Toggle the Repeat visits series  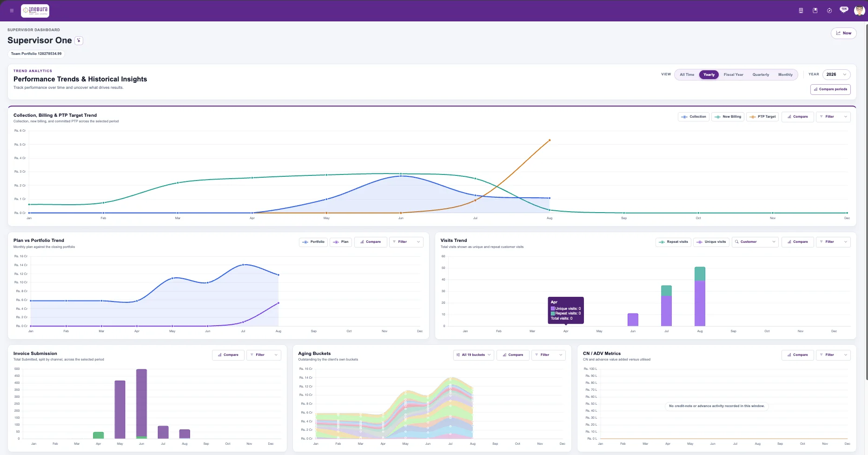coord(673,242)
